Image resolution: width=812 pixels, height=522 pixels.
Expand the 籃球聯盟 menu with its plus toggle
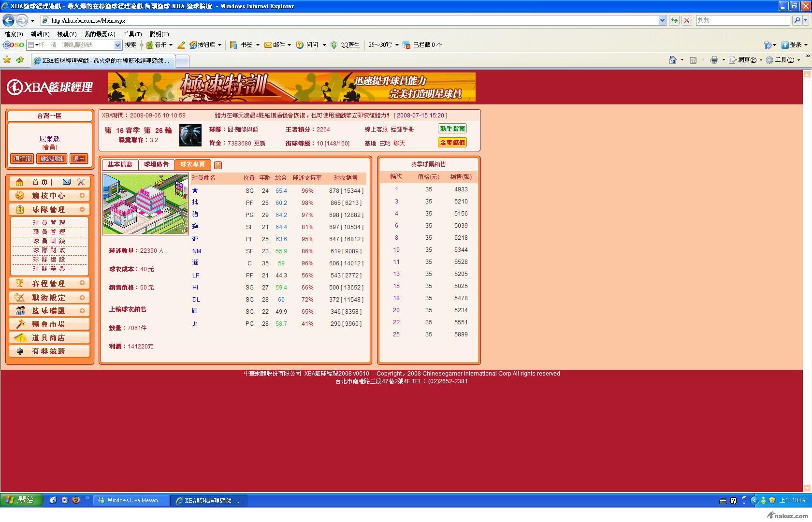pos(82,310)
